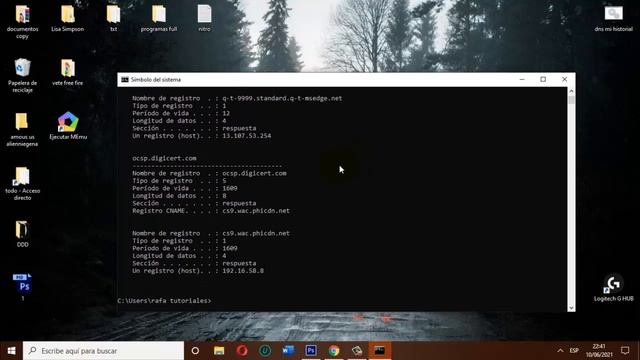Click the console scrollbar up arrow
Image resolution: width=640 pixels, height=360 pixels.
pyautogui.click(x=571, y=91)
